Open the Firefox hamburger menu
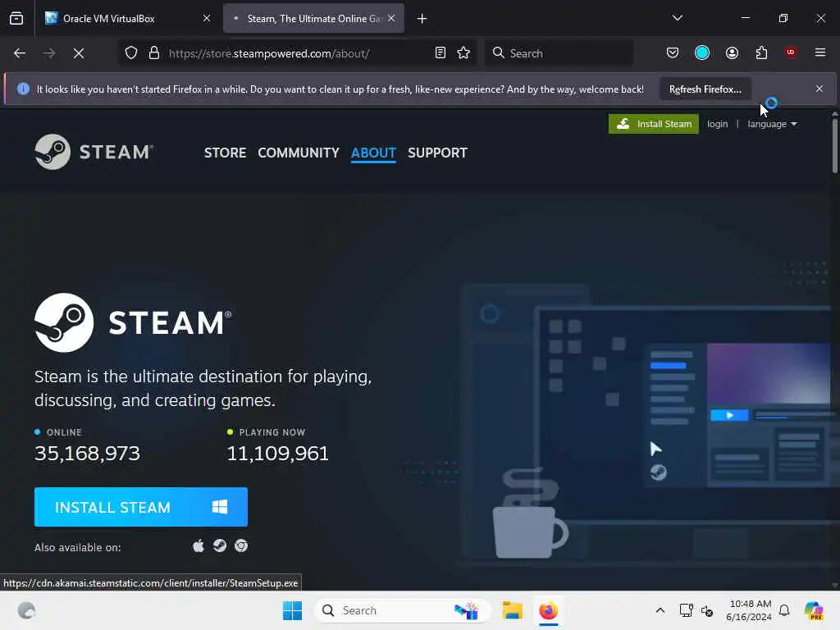 (820, 52)
